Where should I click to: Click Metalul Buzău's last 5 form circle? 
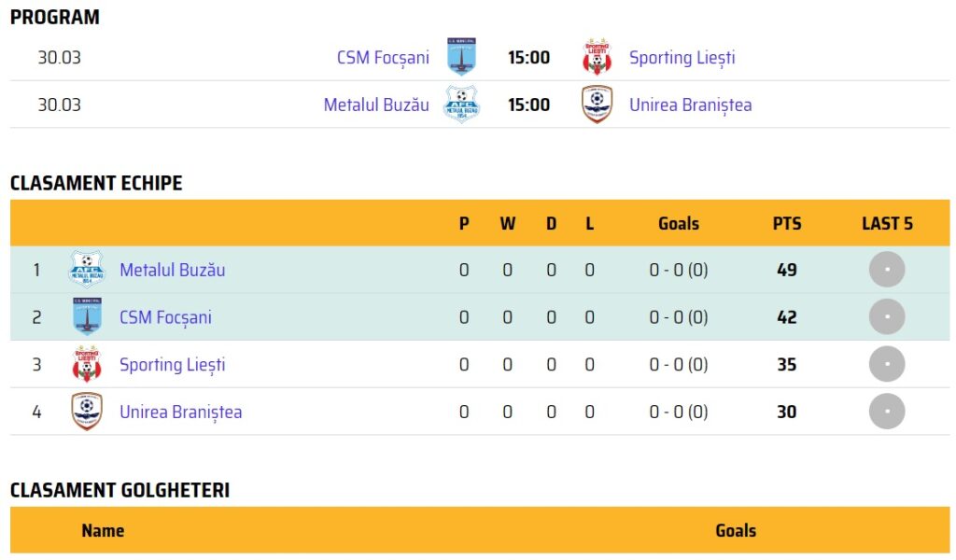(887, 270)
